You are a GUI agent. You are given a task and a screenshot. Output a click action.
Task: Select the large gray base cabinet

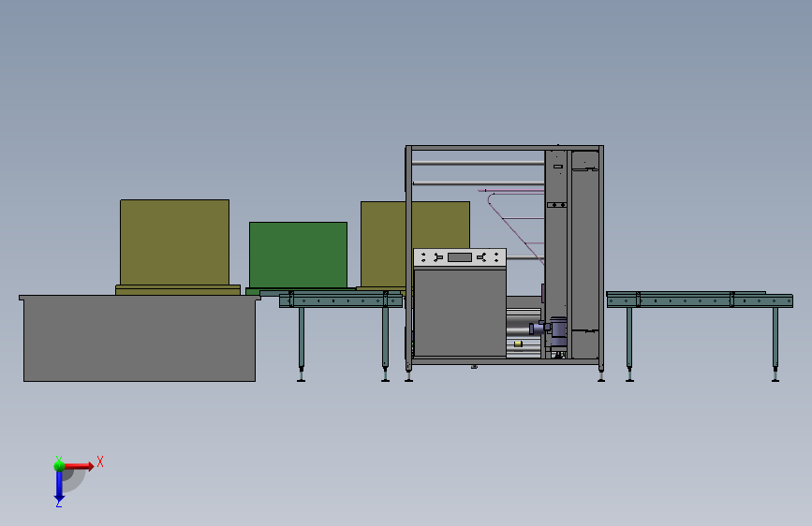click(140, 338)
